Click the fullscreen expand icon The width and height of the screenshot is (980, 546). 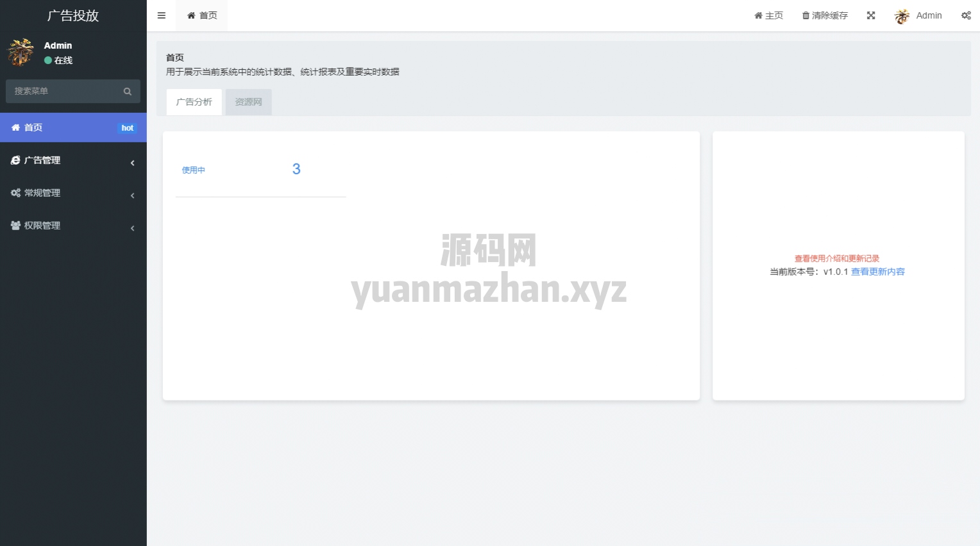pos(871,15)
